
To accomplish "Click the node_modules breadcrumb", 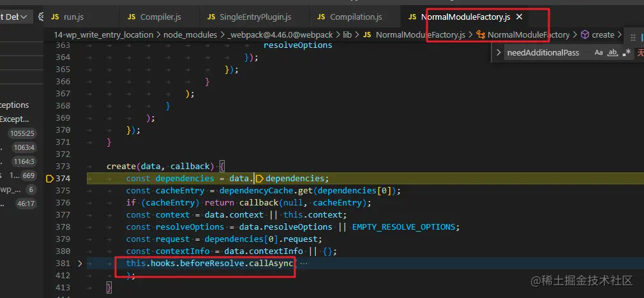I will click(190, 35).
